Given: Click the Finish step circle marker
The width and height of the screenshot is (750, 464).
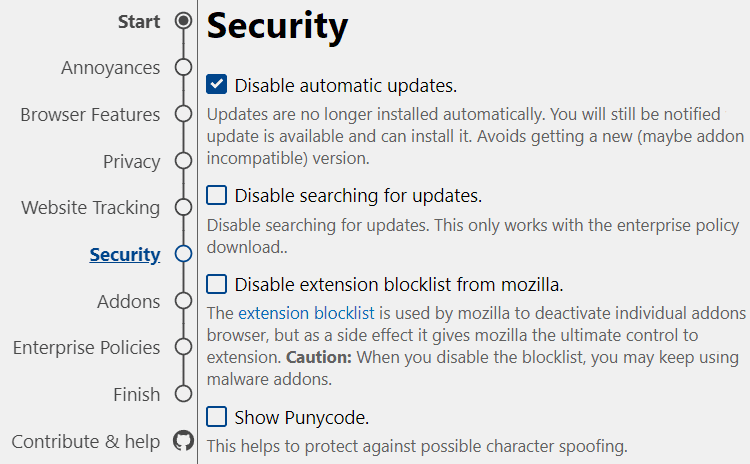Looking at the screenshot, I should click(183, 394).
